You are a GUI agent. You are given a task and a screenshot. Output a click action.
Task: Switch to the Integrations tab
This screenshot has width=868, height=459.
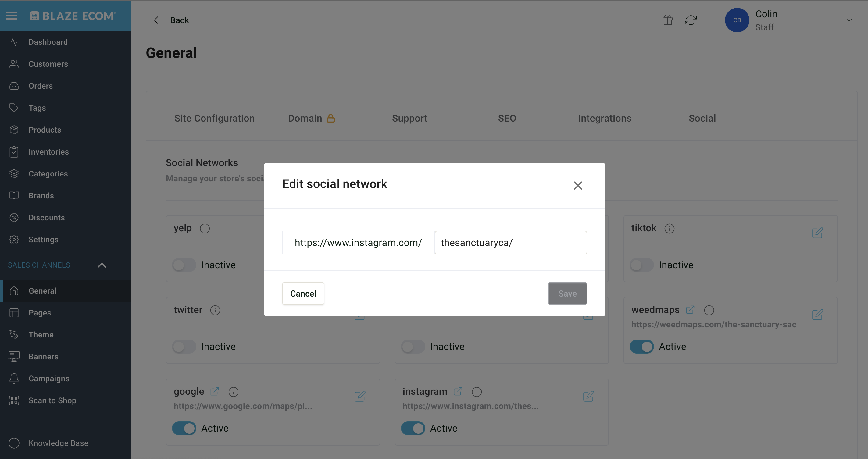[605, 118]
